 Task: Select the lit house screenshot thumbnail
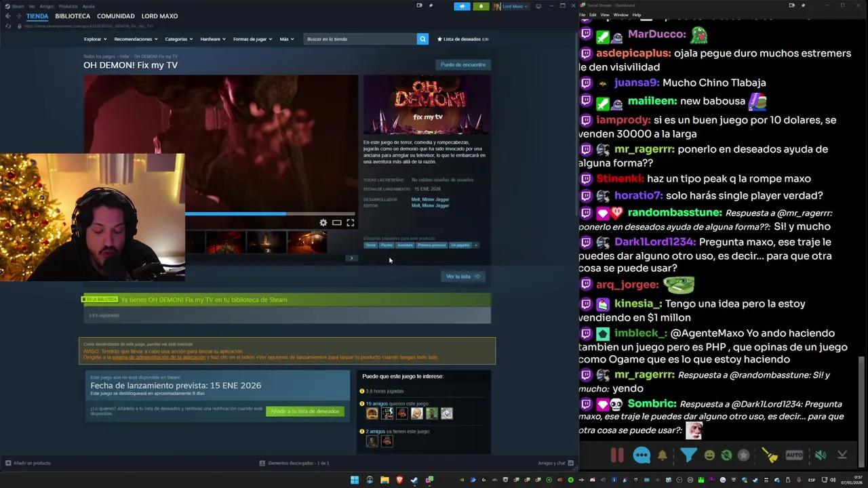307,242
